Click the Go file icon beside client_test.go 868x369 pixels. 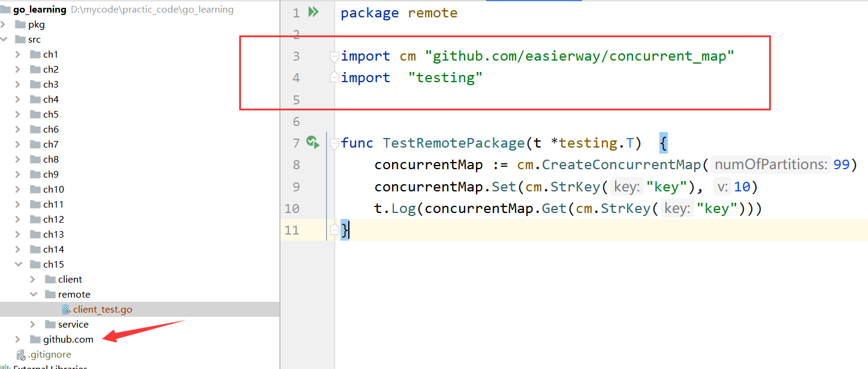66,310
